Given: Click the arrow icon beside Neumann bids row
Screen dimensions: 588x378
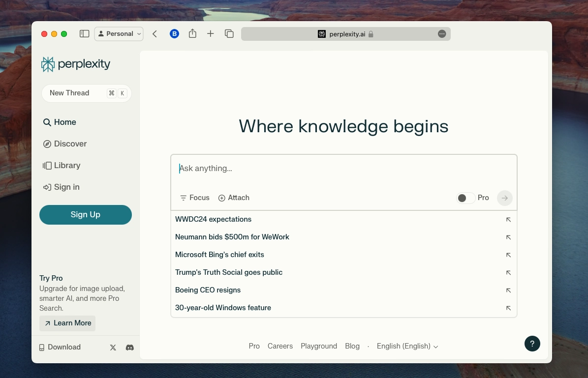Looking at the screenshot, I should [508, 237].
